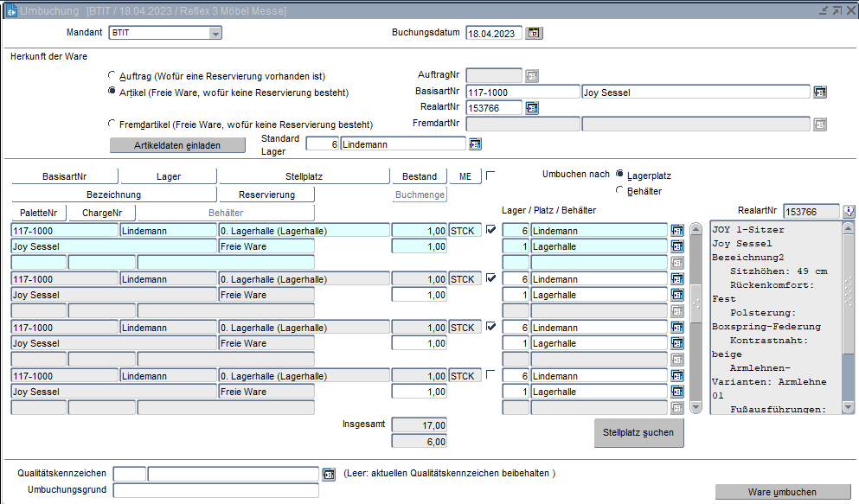Click the Standard Lager Lindemann lookup icon
The width and height of the screenshot is (859, 504).
475,144
